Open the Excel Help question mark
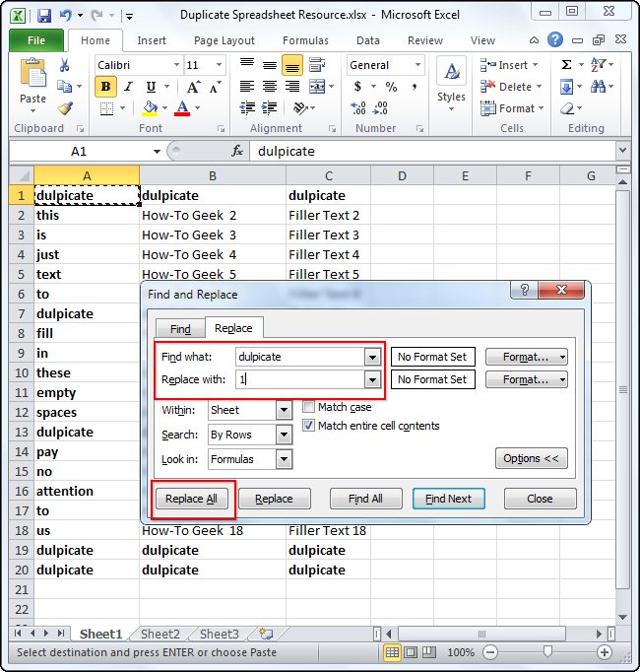Viewport: 640px width, 672px height. click(x=555, y=39)
